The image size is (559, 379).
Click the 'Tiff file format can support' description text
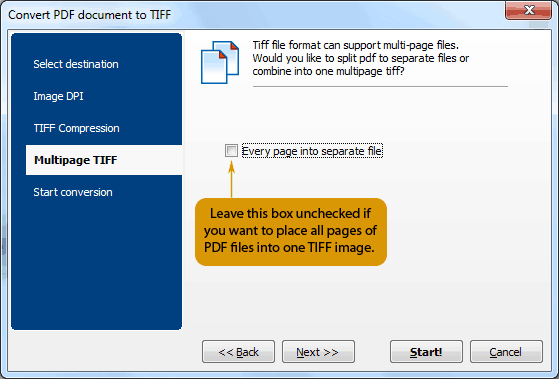[360, 58]
